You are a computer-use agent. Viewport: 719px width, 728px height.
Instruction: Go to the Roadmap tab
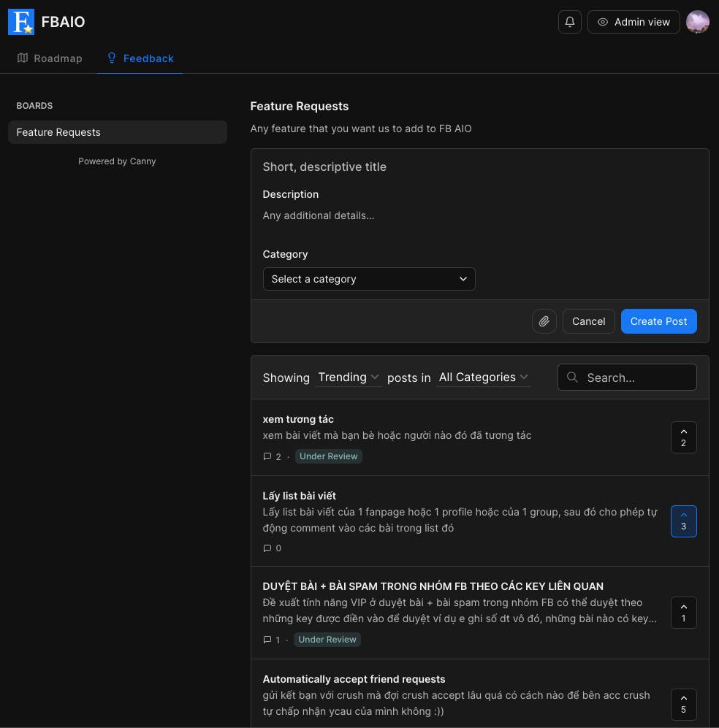[50, 58]
